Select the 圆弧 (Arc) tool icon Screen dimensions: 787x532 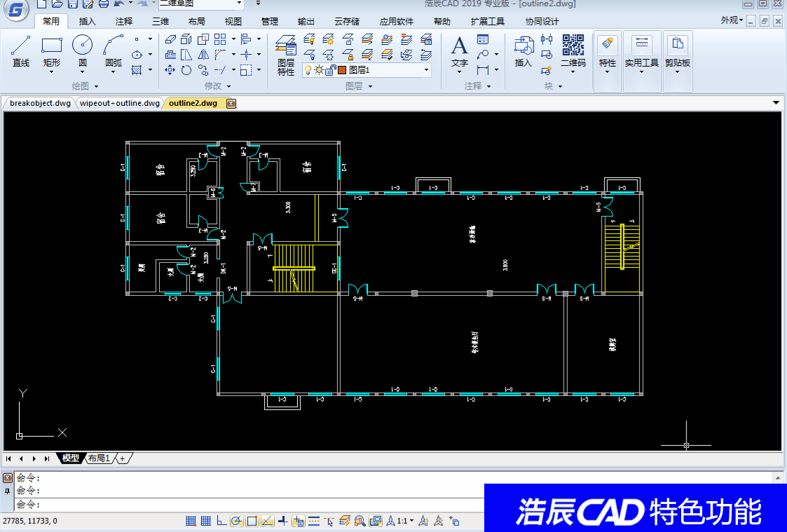(114, 45)
